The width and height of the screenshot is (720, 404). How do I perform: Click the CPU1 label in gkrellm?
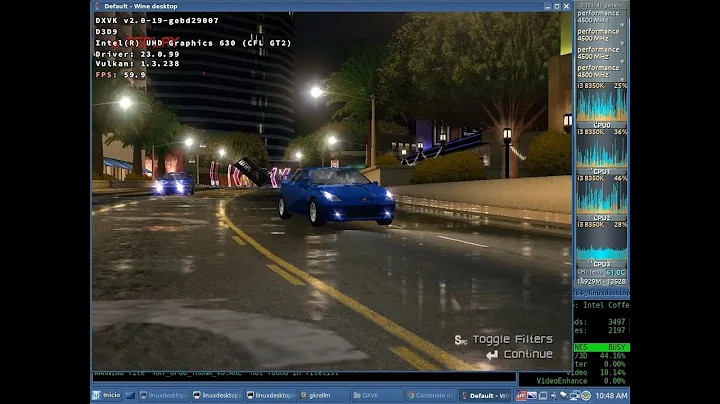tap(602, 171)
